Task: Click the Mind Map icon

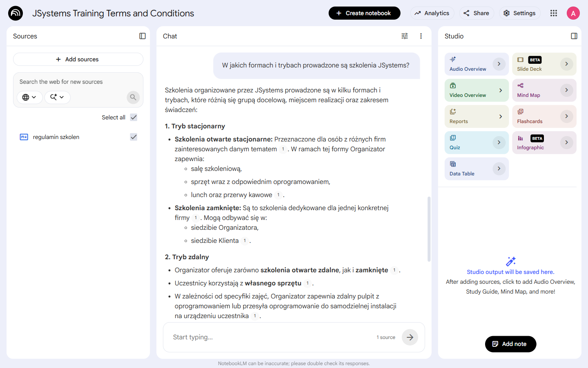Action: [520, 85]
